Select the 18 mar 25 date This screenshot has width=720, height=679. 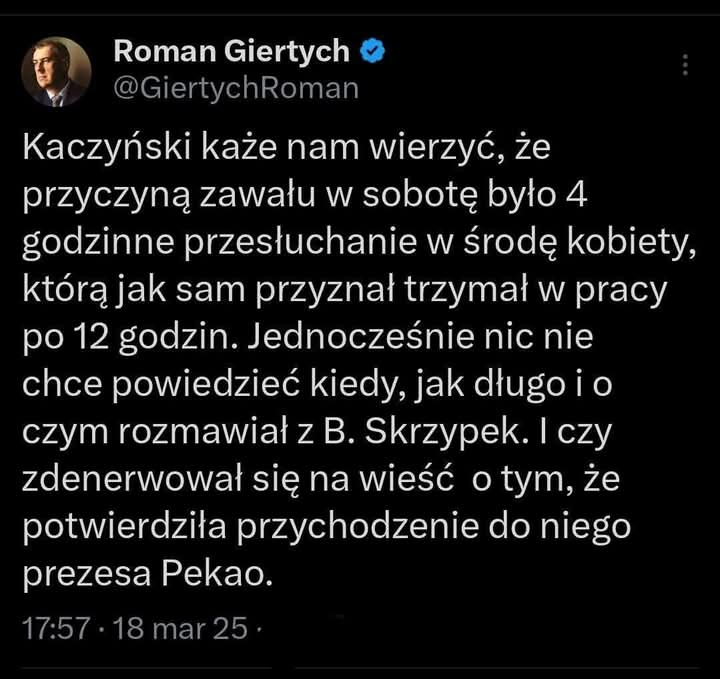180,631
